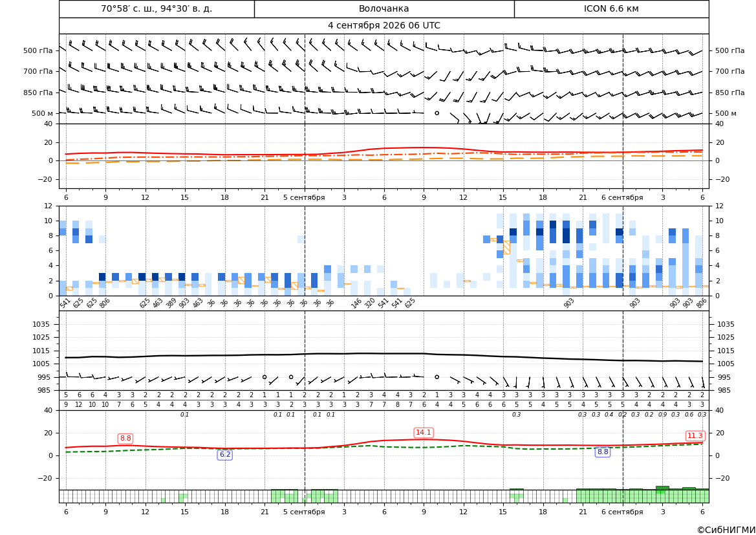
Task: Click the 5 сентября marker on upper time axis
Action: coord(304,197)
